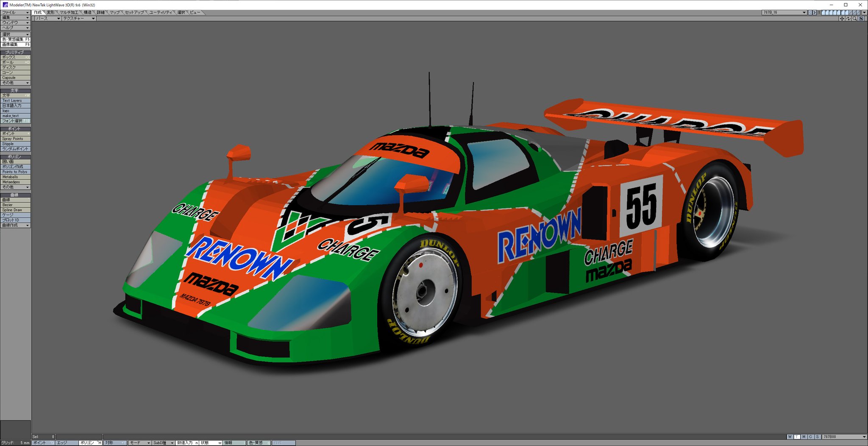Open the 編集 menu dropdown
The height and width of the screenshot is (446, 868).
(x=15, y=17)
